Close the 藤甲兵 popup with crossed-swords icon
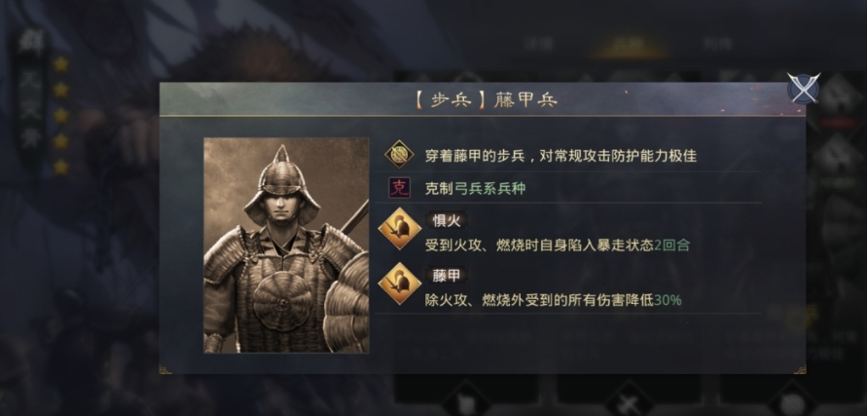 [804, 89]
